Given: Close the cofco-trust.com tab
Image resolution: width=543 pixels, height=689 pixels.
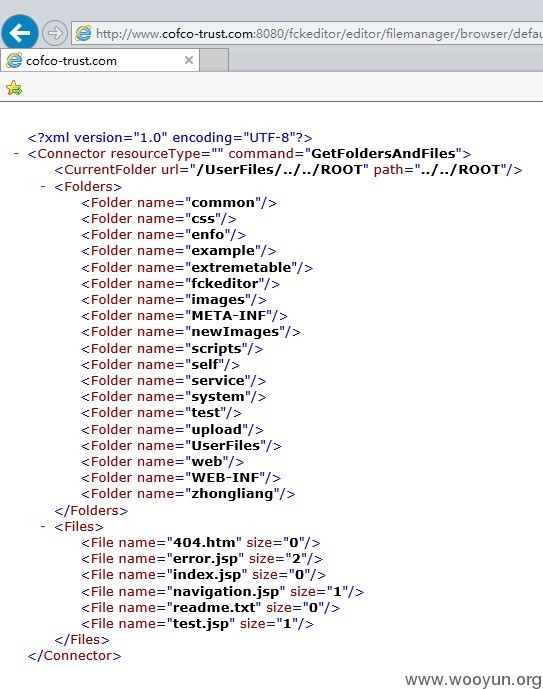Looking at the screenshot, I should pyautogui.click(x=189, y=60).
